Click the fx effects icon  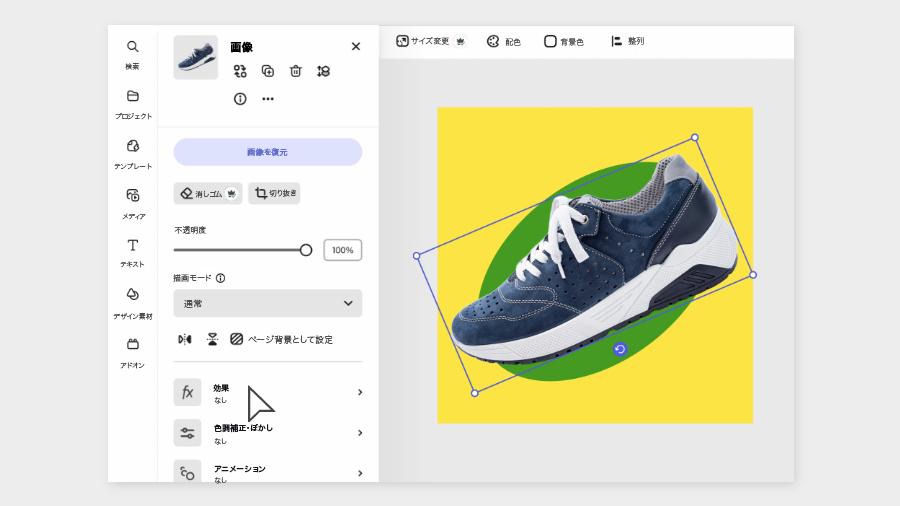point(188,392)
